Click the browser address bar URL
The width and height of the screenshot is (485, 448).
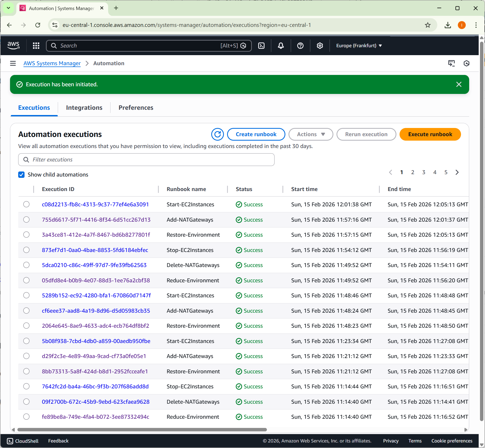click(187, 25)
